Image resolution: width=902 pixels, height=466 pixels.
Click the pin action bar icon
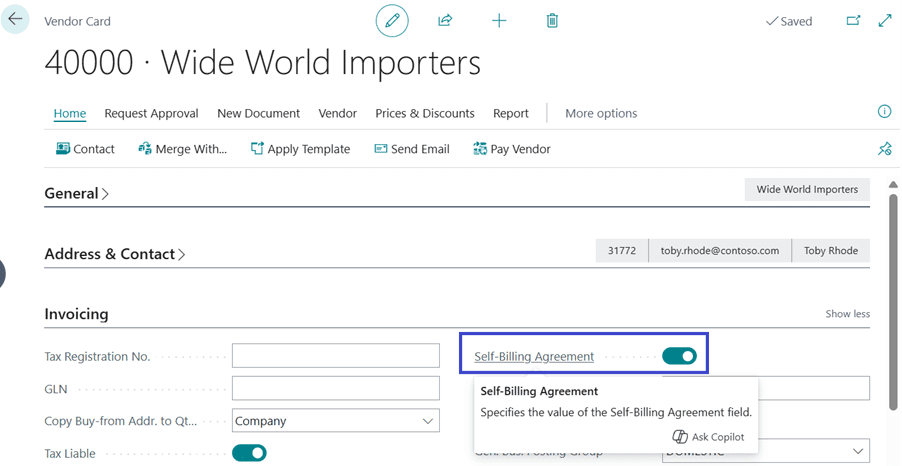[884, 149]
